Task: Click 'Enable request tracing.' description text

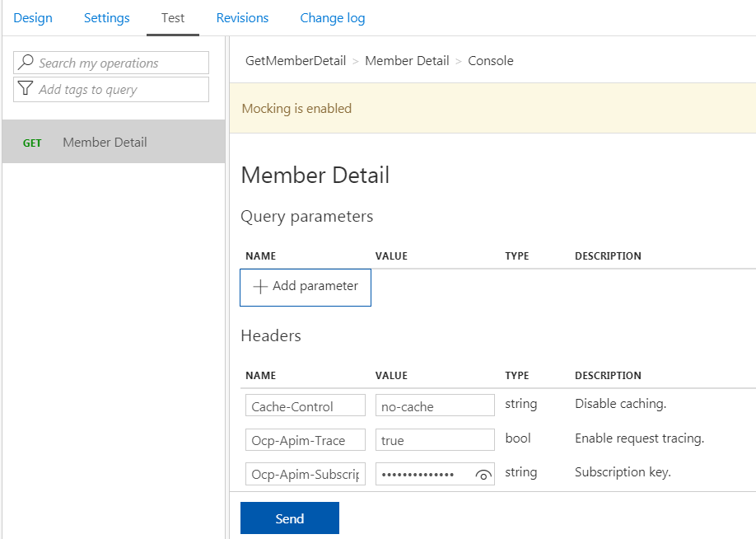Action: tap(639, 438)
